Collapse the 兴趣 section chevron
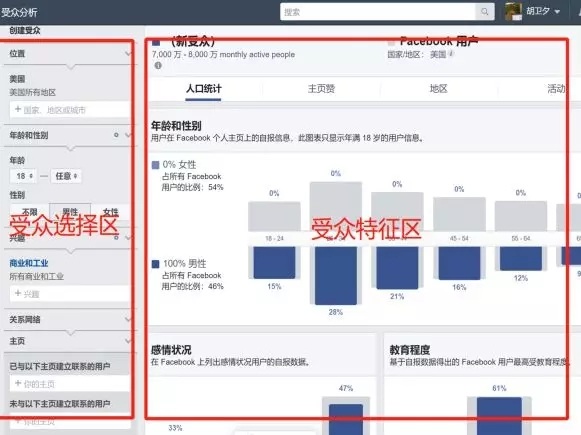The height and width of the screenshot is (435, 581). click(x=128, y=238)
